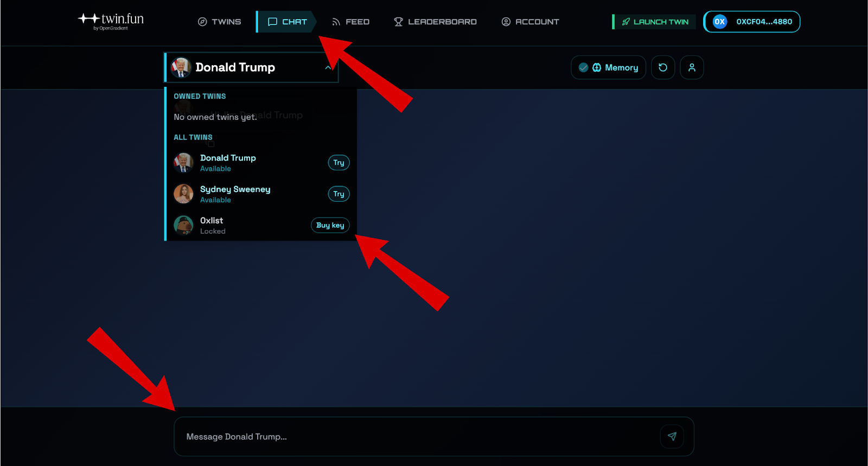Toggle the Memory option
This screenshot has height=466, width=868.
[608, 67]
